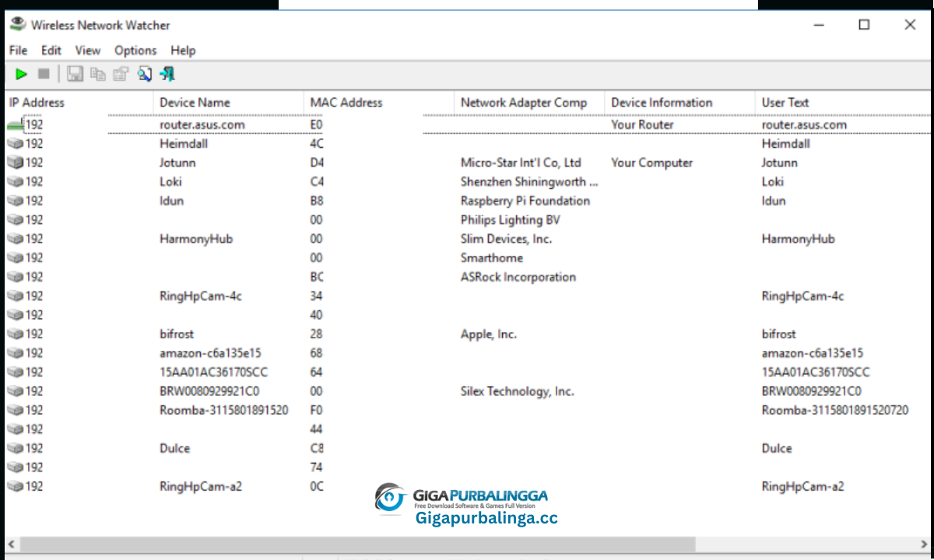This screenshot has height=560, width=934.
Task: Click the exit door toolbar icon
Action: (167, 75)
